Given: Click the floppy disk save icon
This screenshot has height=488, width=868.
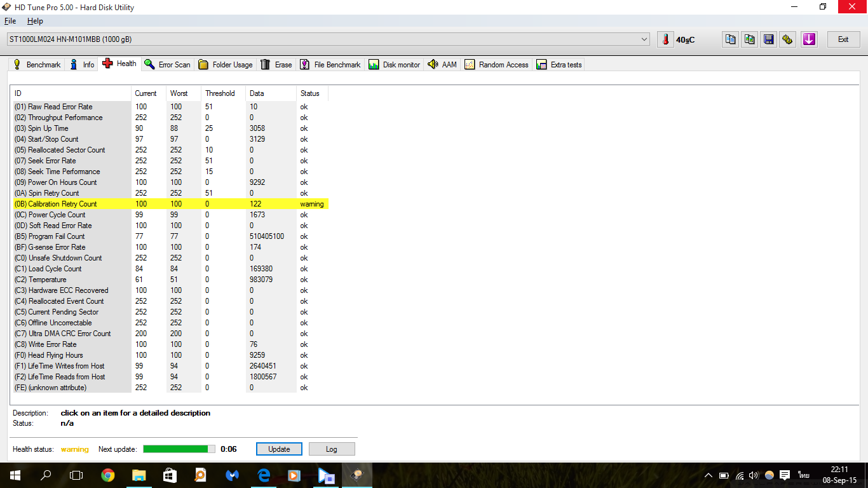Looking at the screenshot, I should 769,39.
